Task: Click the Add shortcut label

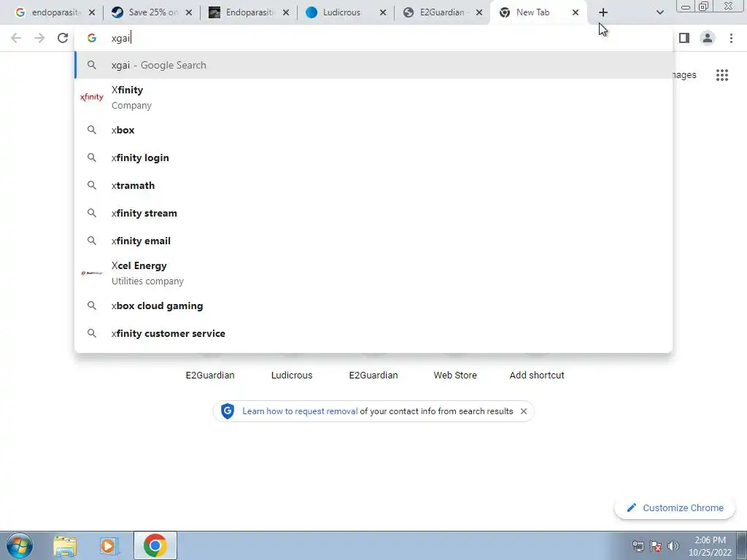Action: click(x=537, y=376)
